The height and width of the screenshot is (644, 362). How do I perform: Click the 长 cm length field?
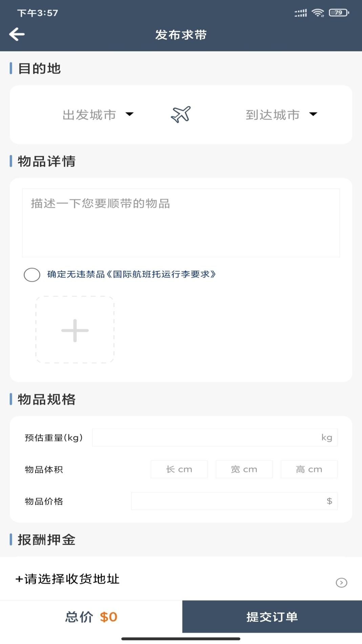pyautogui.click(x=179, y=469)
